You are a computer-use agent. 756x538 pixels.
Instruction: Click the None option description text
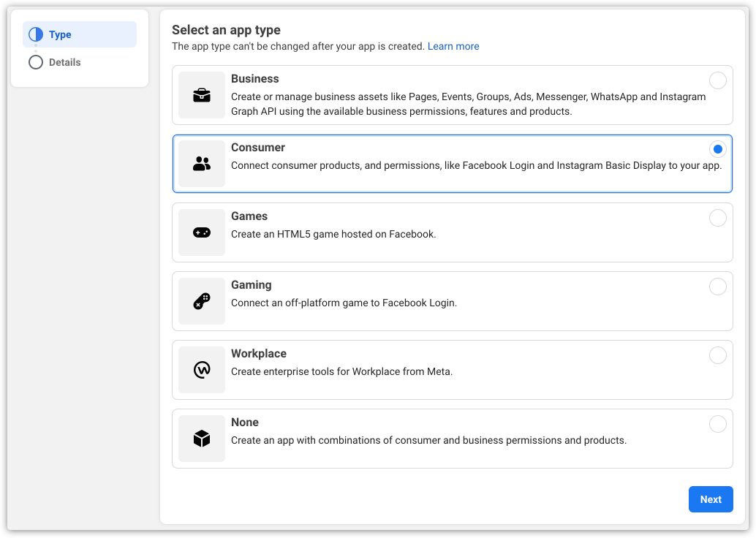[x=428, y=440]
